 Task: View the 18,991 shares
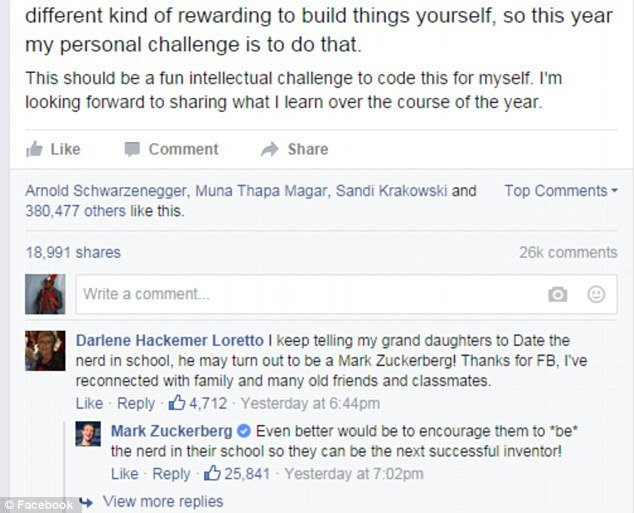[72, 253]
